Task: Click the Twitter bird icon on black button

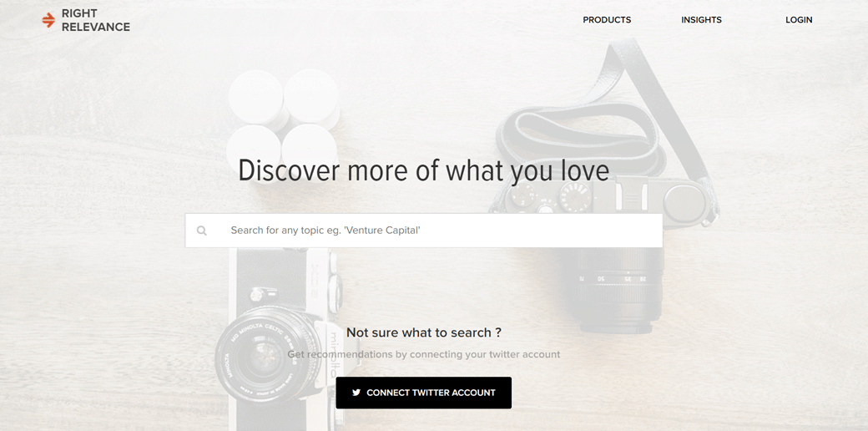Action: (x=356, y=393)
